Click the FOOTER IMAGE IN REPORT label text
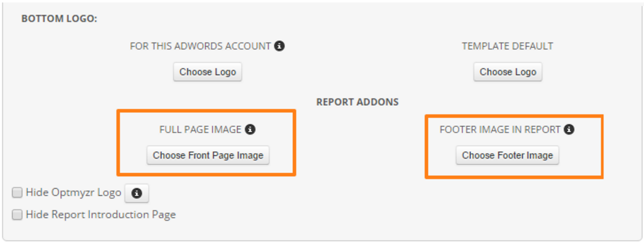This screenshot has height=243, width=644. 500,130
